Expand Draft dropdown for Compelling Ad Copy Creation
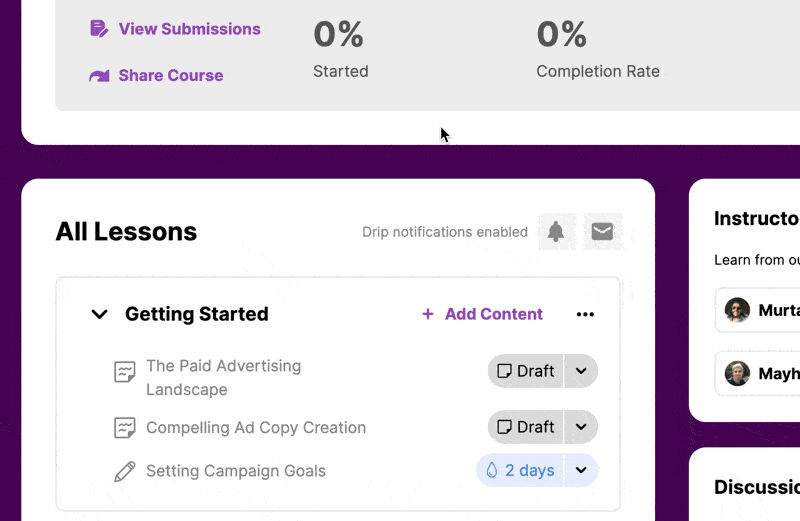This screenshot has width=800, height=521. (x=581, y=427)
